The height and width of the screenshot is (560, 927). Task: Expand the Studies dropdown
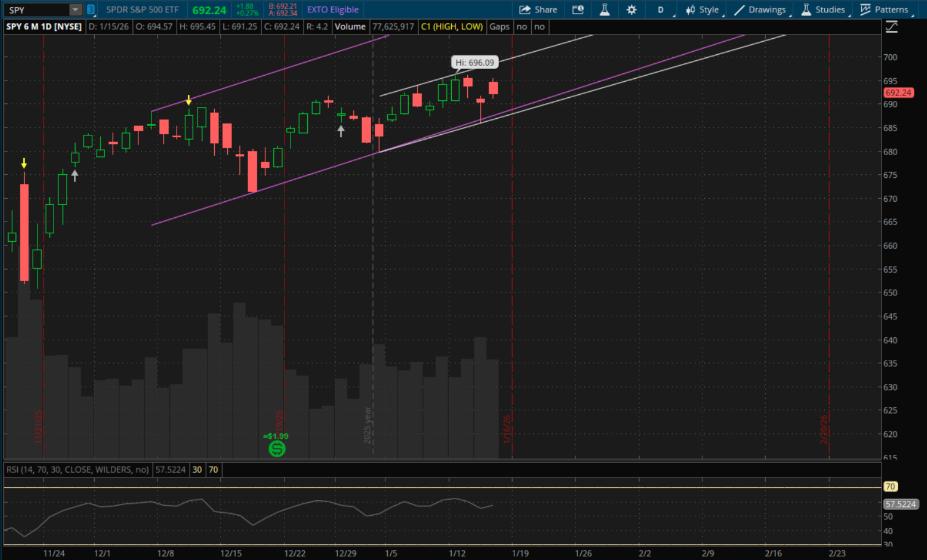(x=823, y=10)
